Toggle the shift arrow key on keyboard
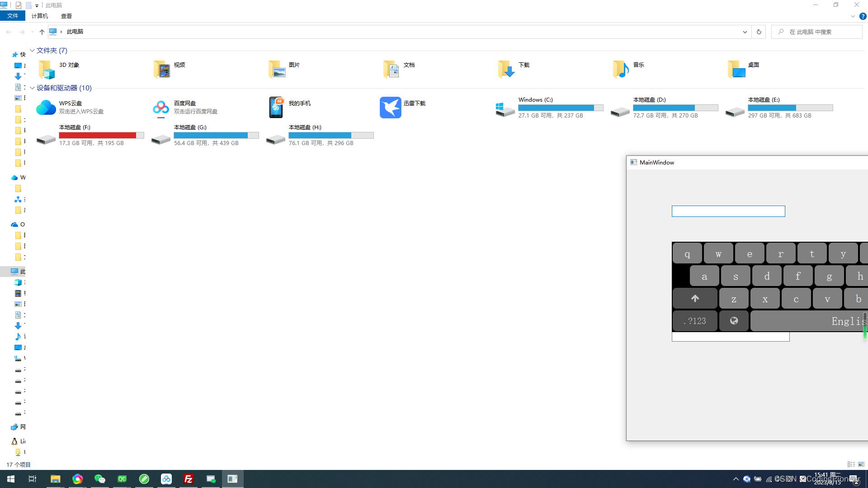Image resolution: width=868 pixels, height=488 pixels. pos(695,298)
